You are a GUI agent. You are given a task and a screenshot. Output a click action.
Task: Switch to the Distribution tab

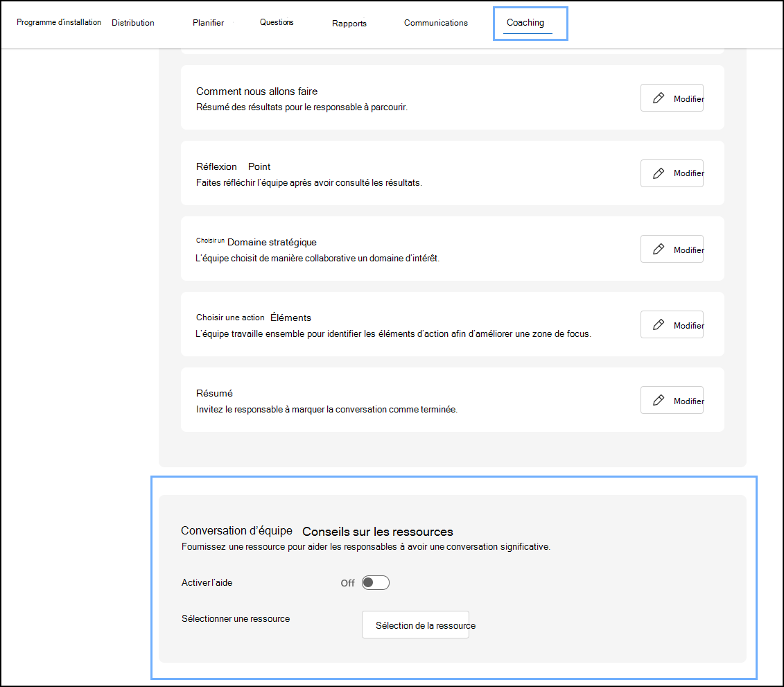tap(132, 22)
